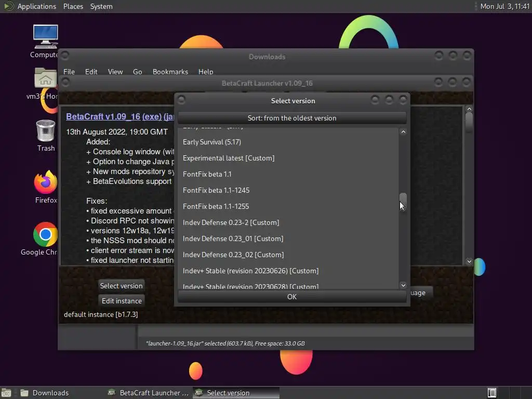Click the Select version dialog window menu button
The image size is (532, 399).
(x=181, y=100)
